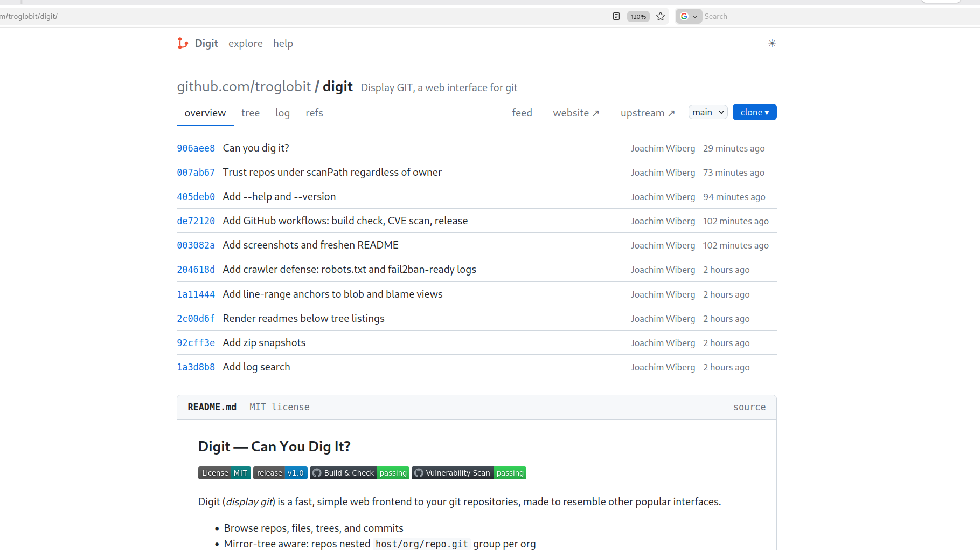This screenshot has height=550, width=980.
Task: Open the help navigation link
Action: point(283,43)
